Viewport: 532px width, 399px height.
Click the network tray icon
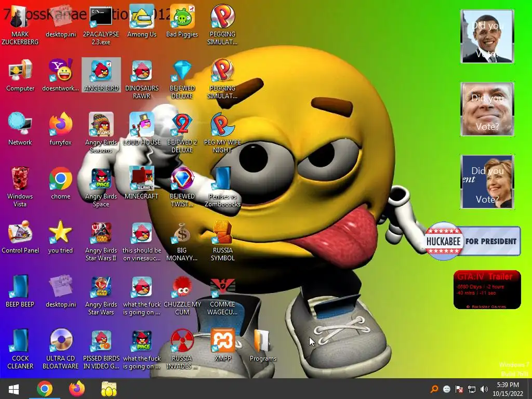[472, 389]
